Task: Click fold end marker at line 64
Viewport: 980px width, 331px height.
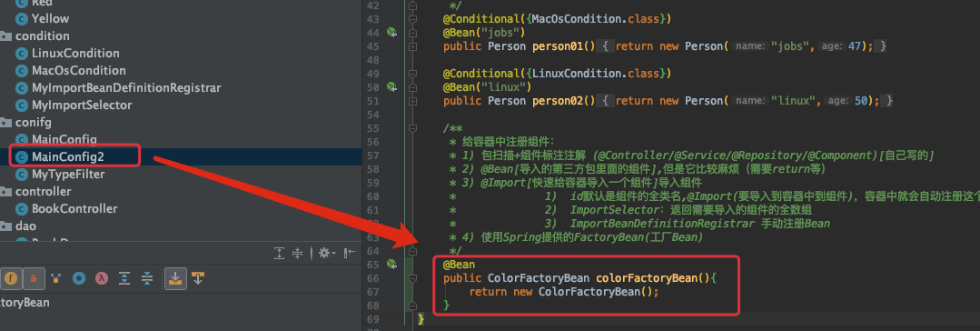Action: coord(412,251)
